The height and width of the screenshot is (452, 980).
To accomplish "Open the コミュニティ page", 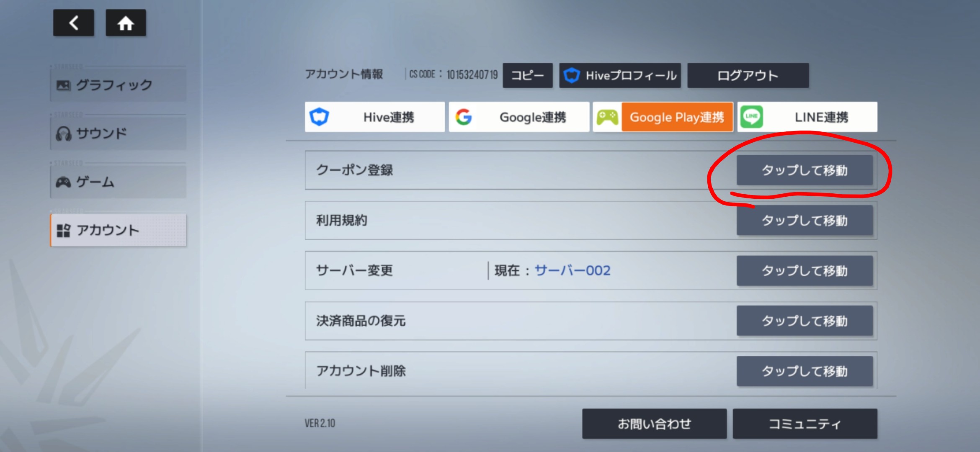I will coord(805,424).
